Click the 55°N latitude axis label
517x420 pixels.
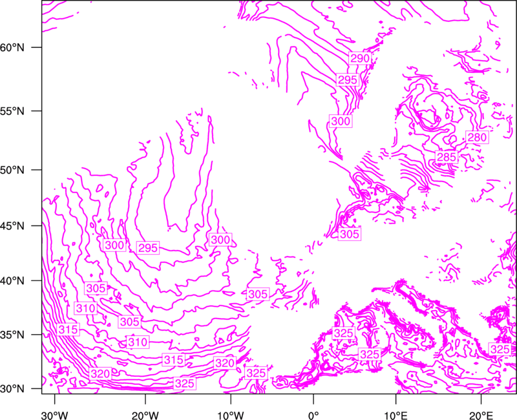click(x=12, y=111)
